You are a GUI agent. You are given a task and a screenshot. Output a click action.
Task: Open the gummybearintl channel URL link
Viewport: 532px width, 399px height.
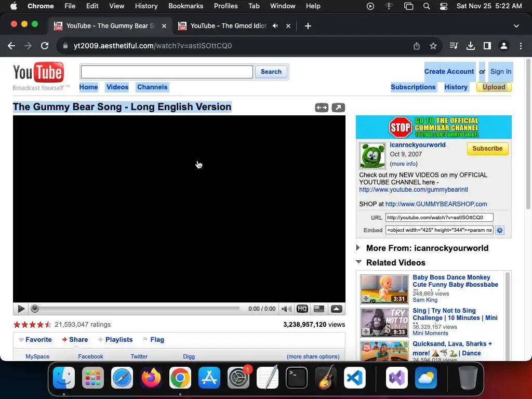pyautogui.click(x=414, y=190)
